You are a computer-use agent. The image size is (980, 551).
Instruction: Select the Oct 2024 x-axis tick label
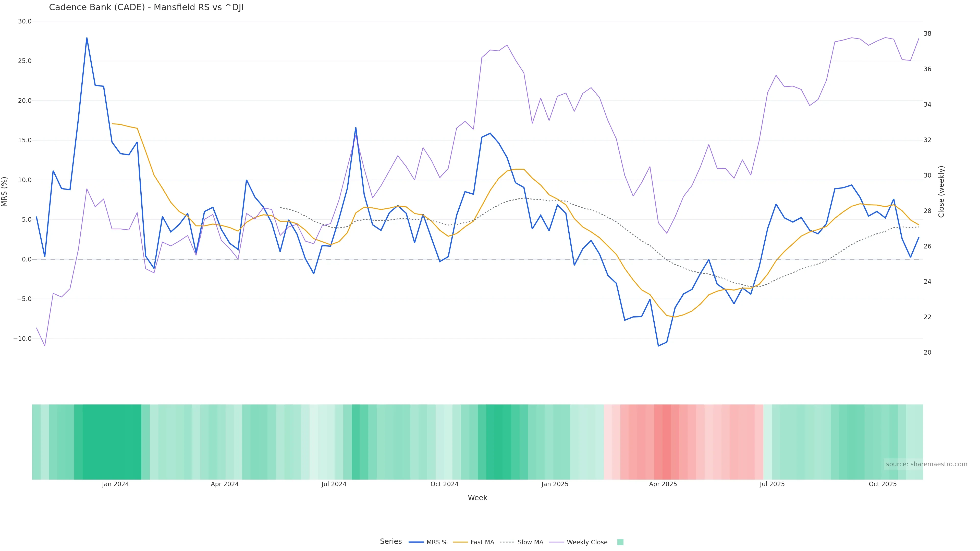click(444, 484)
